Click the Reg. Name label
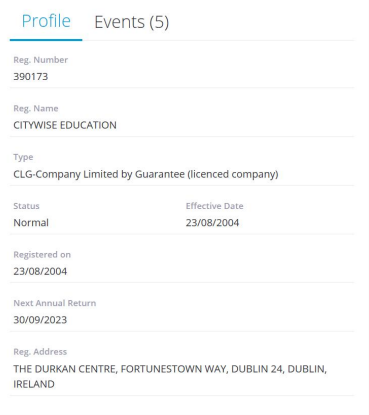Viewport: 369px width, 415px height. click(36, 109)
